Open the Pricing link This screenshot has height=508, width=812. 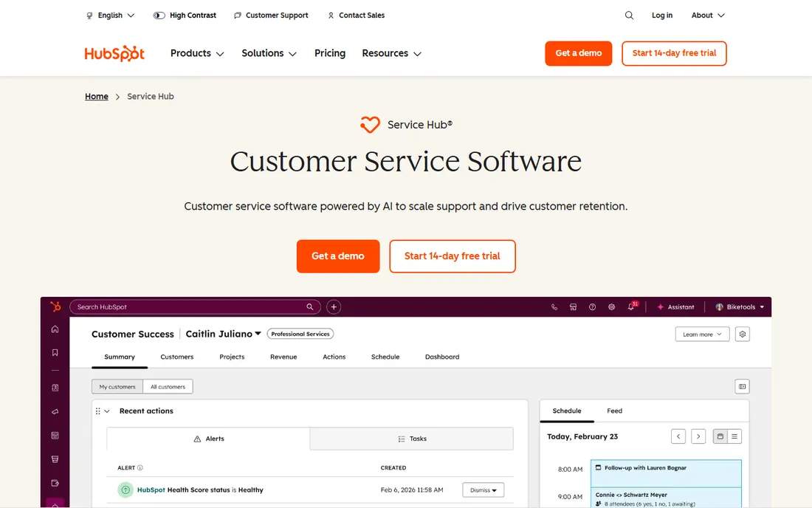(330, 53)
